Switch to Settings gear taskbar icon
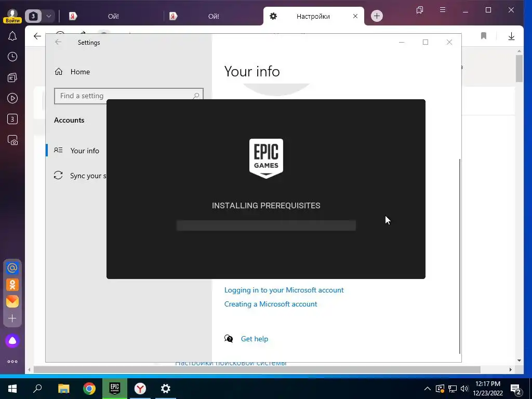 166,389
